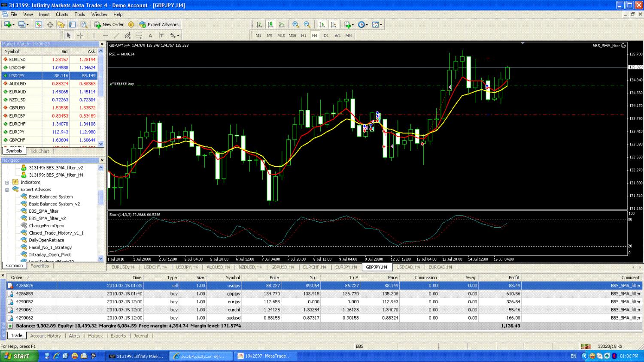Switch chart to candlesticks display
Screen dimensions: 644x362
click(270, 25)
